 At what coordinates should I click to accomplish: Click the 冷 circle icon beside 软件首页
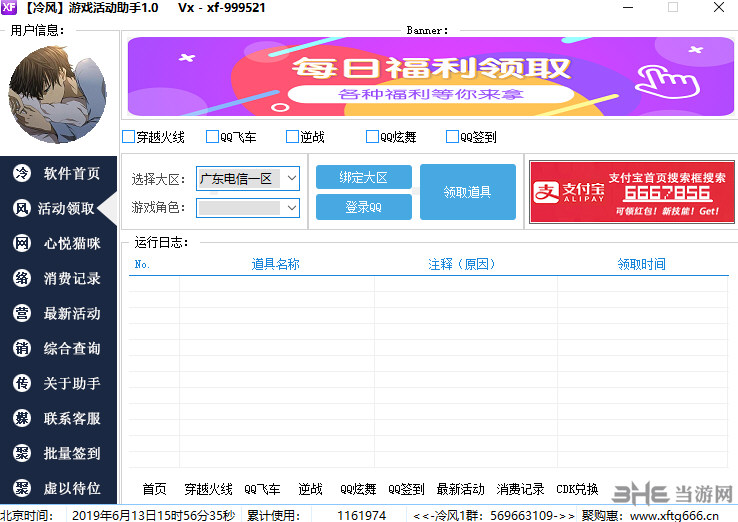pos(22,173)
